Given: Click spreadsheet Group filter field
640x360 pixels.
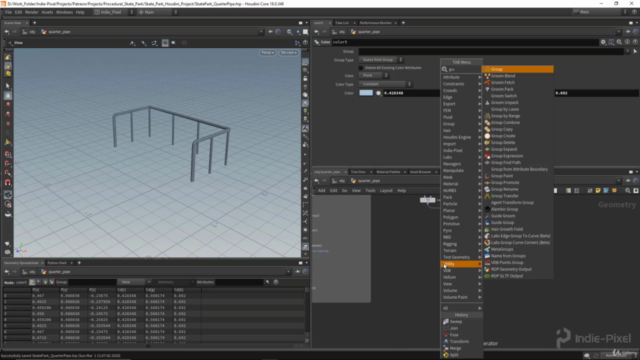Looking at the screenshot, I should tap(92, 282).
